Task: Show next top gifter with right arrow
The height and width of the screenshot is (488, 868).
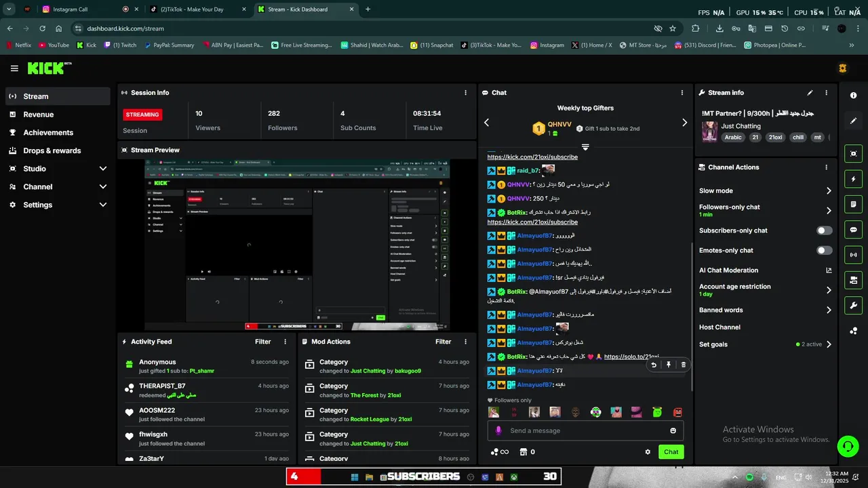Action: (x=684, y=123)
